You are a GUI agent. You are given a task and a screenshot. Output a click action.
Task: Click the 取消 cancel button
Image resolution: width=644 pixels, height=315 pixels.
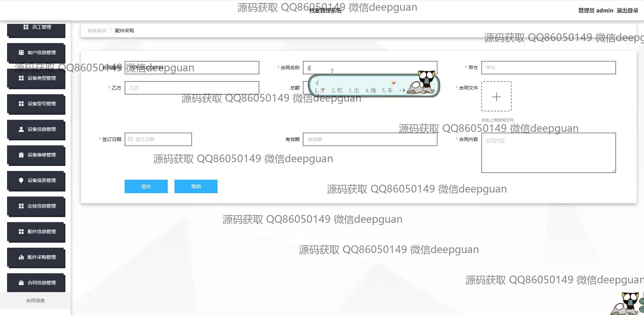196,186
